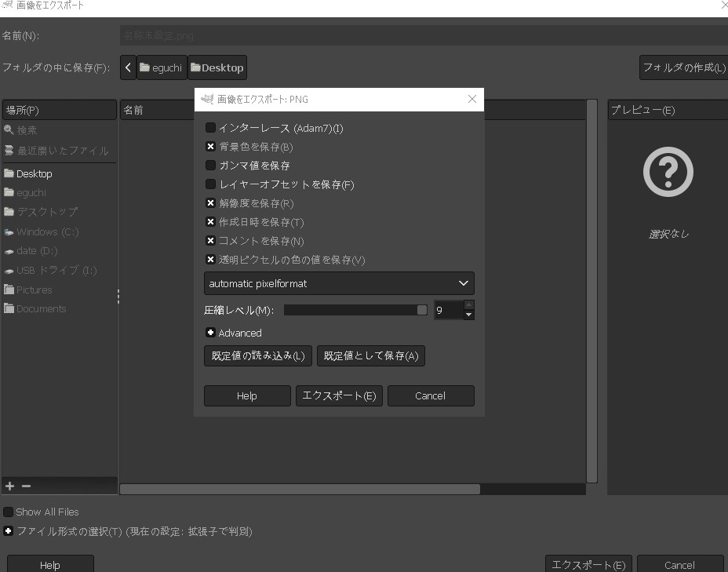Click the minus icon to remove bookmark
Screen dimensions: 728x572
[x=26, y=486]
